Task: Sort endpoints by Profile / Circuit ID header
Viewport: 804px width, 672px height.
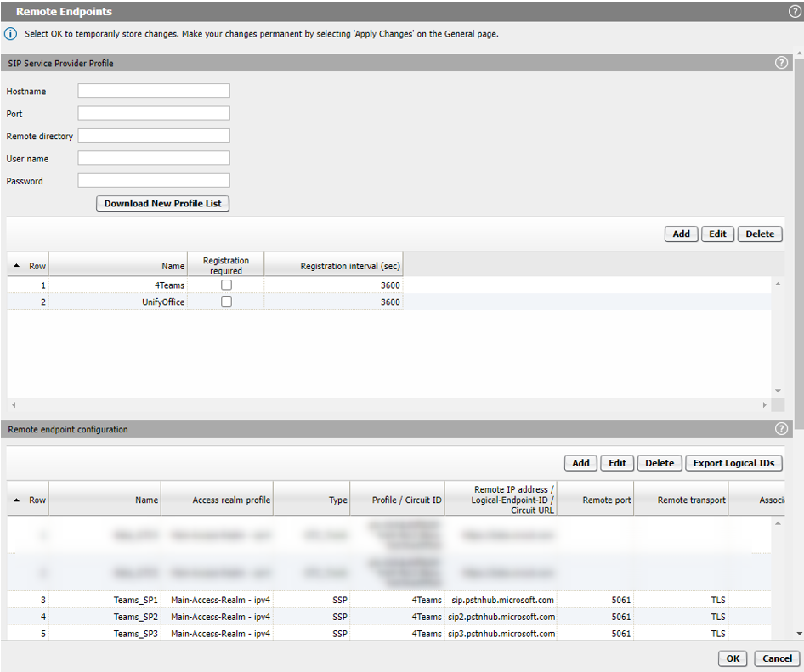Action: [398, 500]
